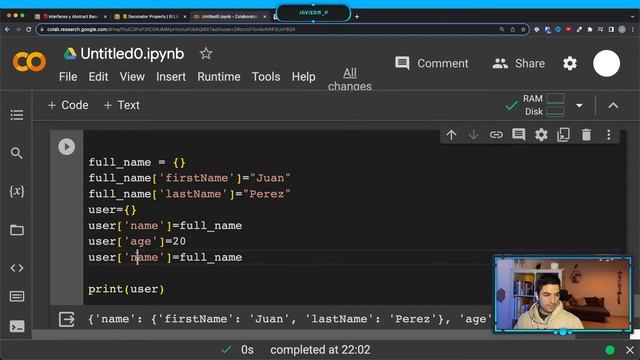Copy link to this cell
Screen dimensions: 640x360
[x=496, y=135]
